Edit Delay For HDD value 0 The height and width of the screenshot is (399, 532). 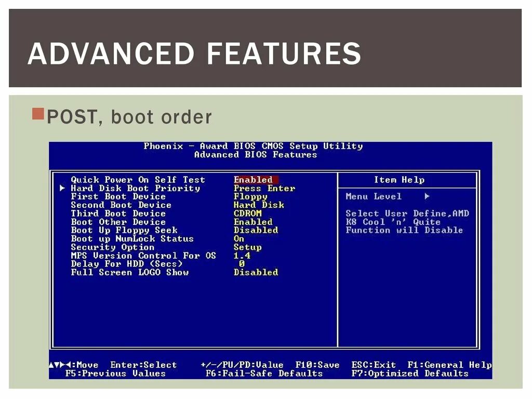point(242,263)
